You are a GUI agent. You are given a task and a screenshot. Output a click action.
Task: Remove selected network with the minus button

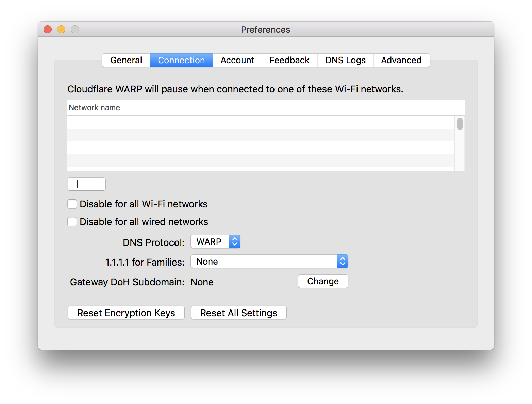pyautogui.click(x=96, y=184)
